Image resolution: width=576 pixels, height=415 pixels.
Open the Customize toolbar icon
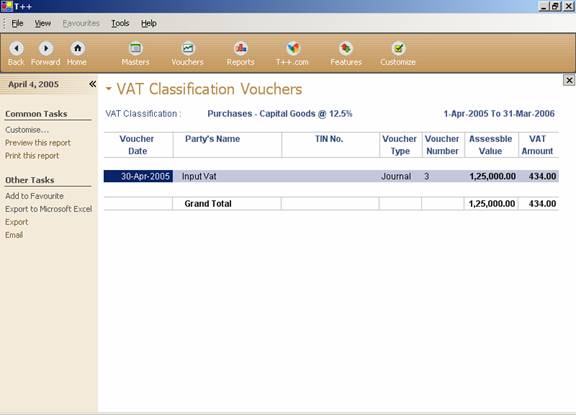coord(398,48)
